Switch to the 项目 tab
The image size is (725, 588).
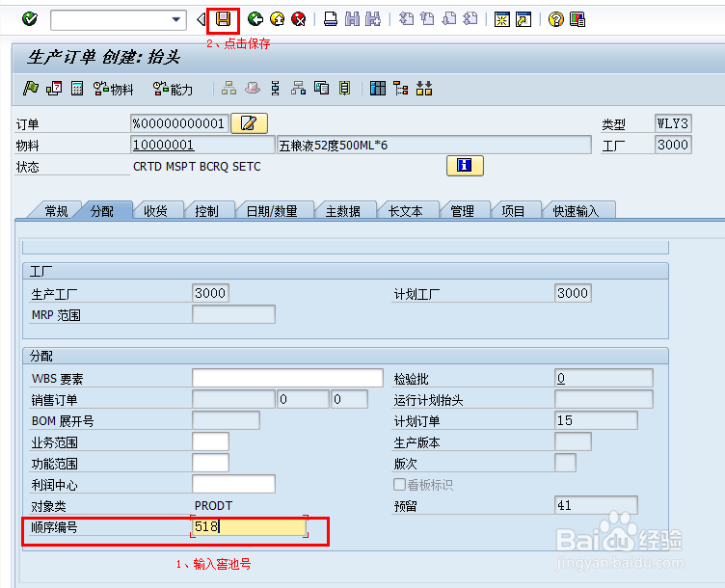pyautogui.click(x=513, y=211)
